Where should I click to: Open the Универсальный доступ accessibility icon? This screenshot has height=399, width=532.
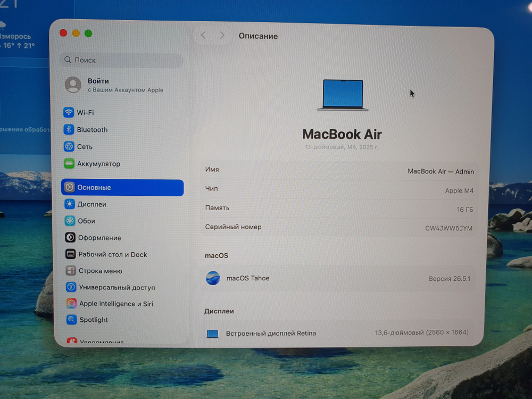(x=71, y=287)
